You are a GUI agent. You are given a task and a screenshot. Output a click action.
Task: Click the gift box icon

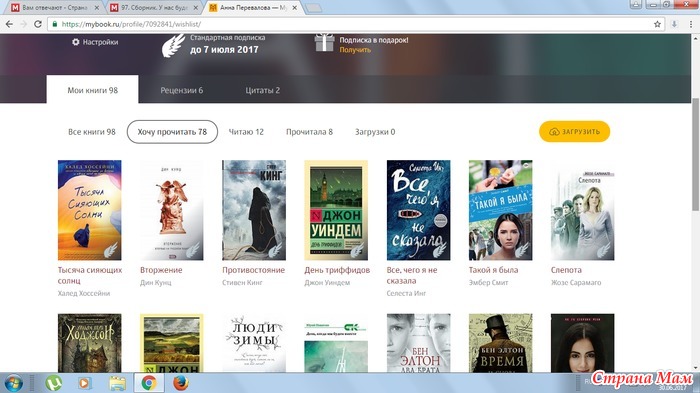[324, 43]
